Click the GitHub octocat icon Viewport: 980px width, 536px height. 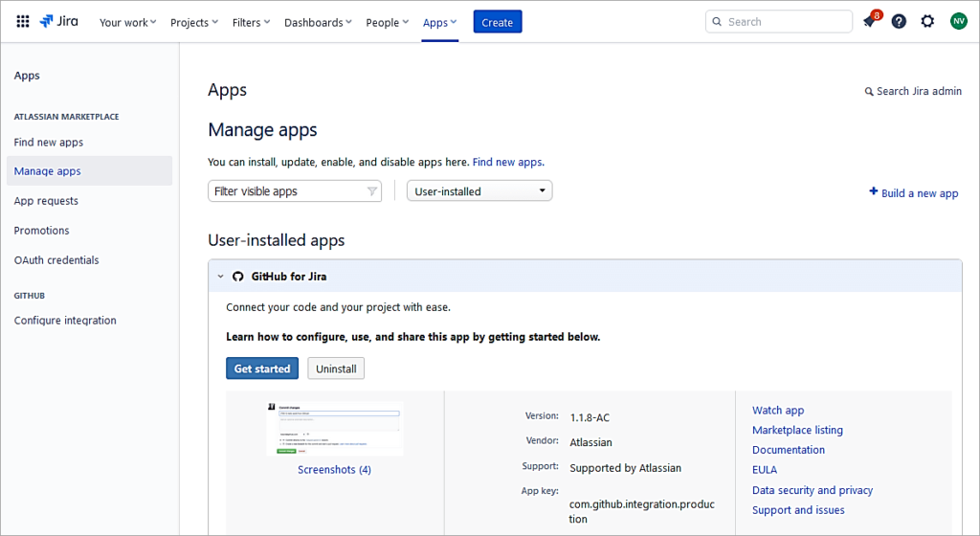coord(238,276)
